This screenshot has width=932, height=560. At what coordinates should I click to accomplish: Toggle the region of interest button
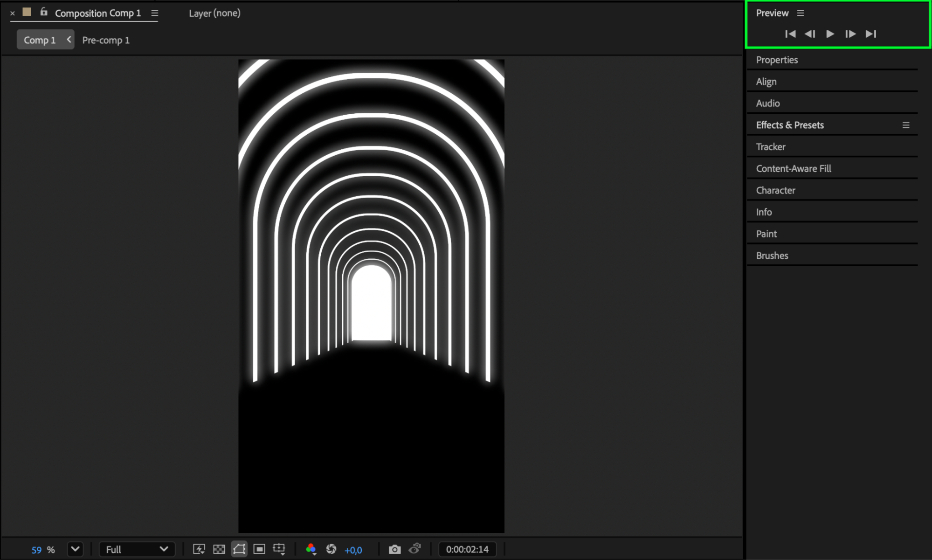(x=259, y=549)
